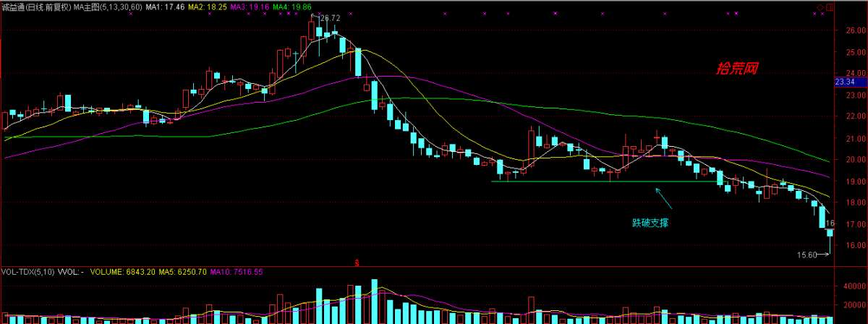
Task: Click the red $ marker below the chart
Action: point(357,263)
